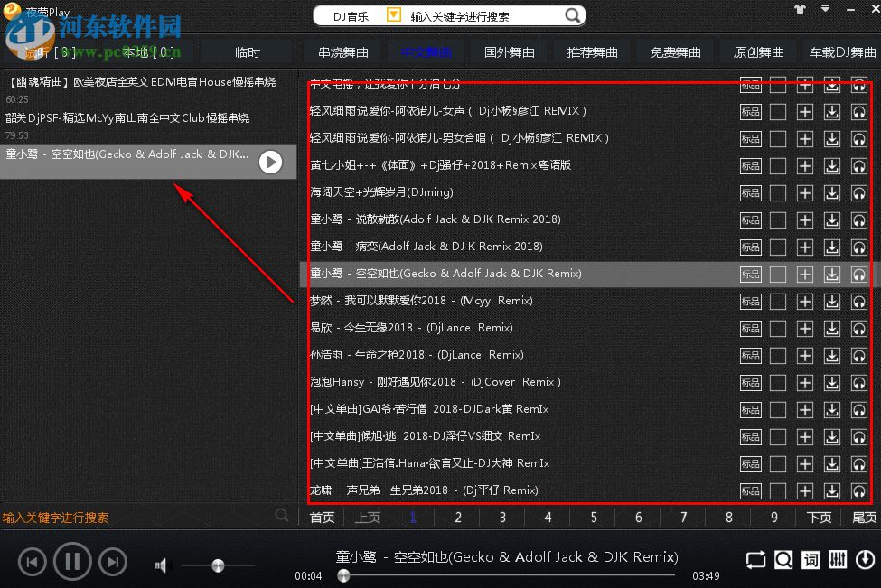Click the download icon in player bar
The width and height of the screenshot is (881, 588).
tap(865, 560)
